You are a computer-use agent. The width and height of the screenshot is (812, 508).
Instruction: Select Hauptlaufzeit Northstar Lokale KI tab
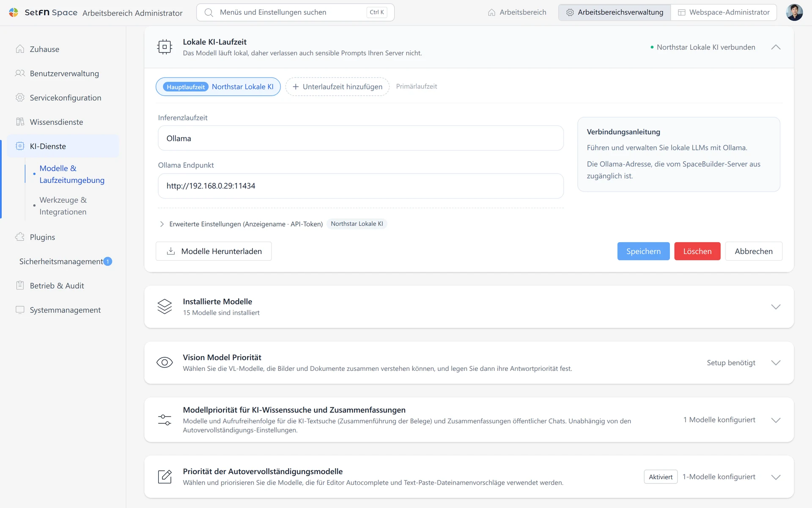(218, 86)
